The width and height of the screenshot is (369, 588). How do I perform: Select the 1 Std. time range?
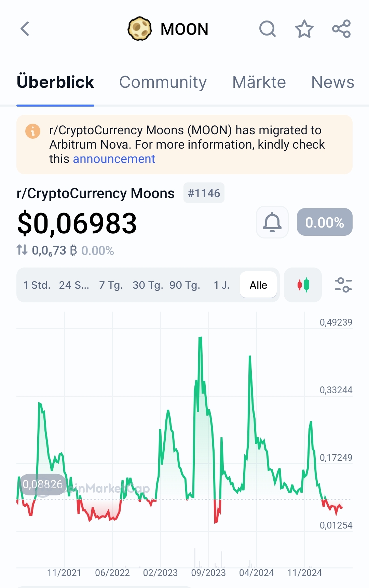point(37,285)
